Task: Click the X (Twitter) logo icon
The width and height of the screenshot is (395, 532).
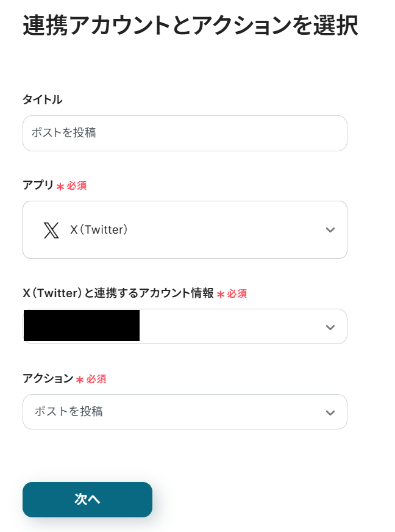Action: [51, 230]
